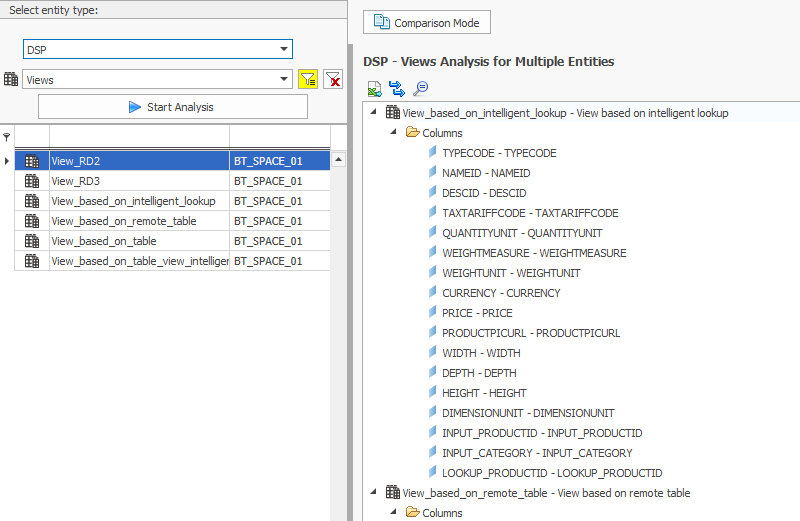This screenshot has height=521, width=800.
Task: Click the clear filter icon with red X
Action: 333,80
